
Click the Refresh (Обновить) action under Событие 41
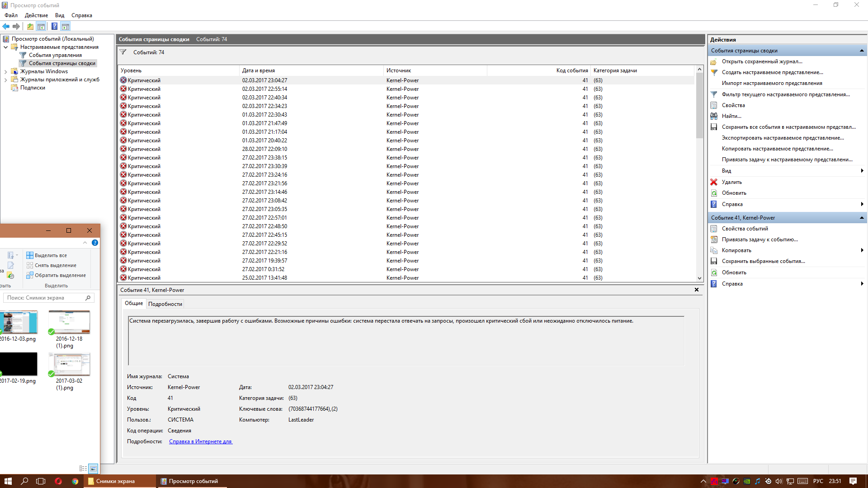tap(734, 272)
